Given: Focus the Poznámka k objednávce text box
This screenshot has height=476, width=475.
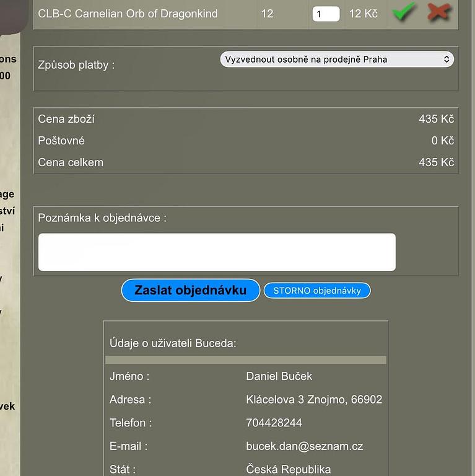Looking at the screenshot, I should pos(217,252).
